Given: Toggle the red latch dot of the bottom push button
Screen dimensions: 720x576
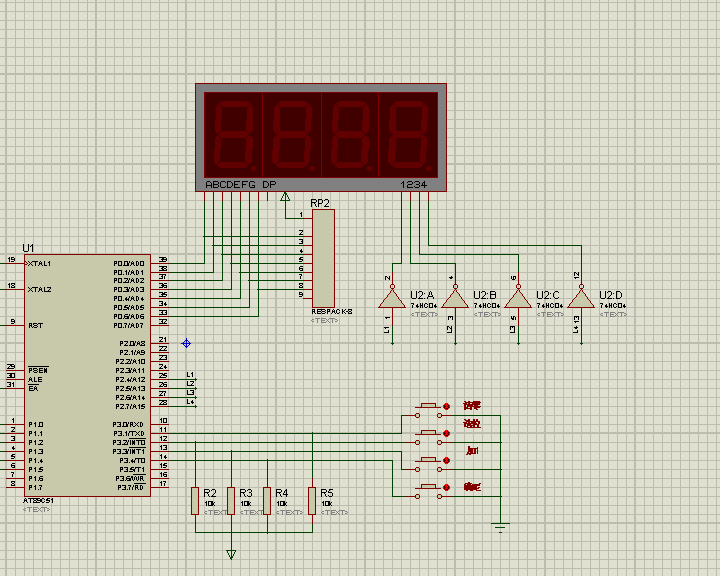Looking at the screenshot, I should pyautogui.click(x=446, y=487).
